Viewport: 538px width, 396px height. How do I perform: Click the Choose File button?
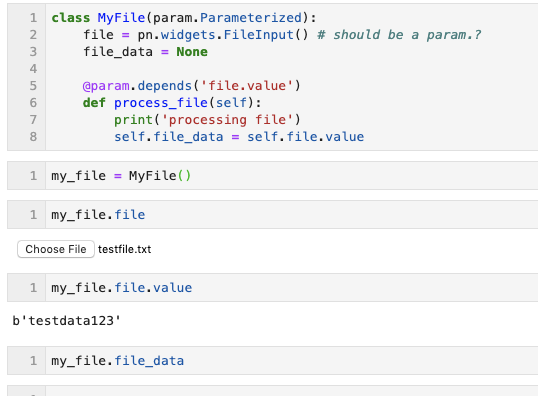[x=56, y=249]
